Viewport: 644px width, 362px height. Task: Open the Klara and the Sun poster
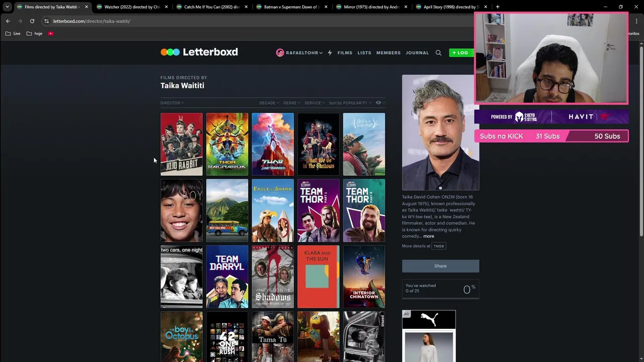pos(318,277)
